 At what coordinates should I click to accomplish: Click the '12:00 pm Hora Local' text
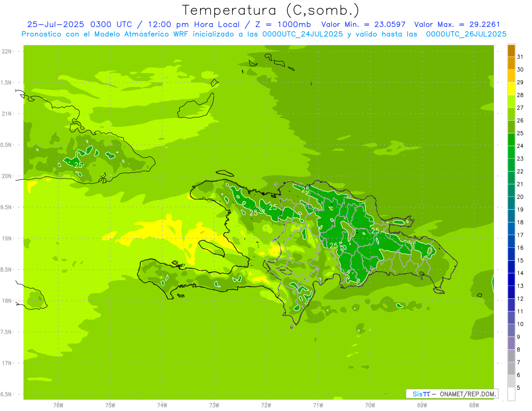pyautogui.click(x=193, y=24)
